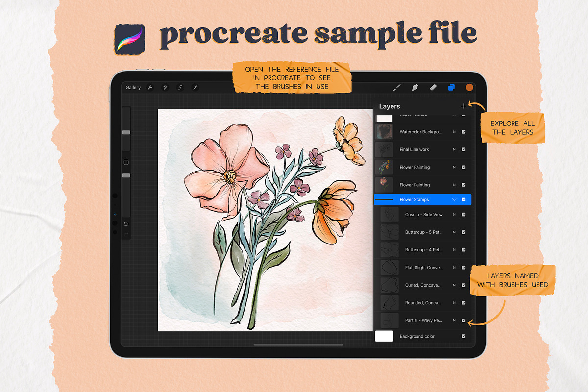Close the Layers panel via the blue layers icon
The image size is (588, 392).
(451, 88)
